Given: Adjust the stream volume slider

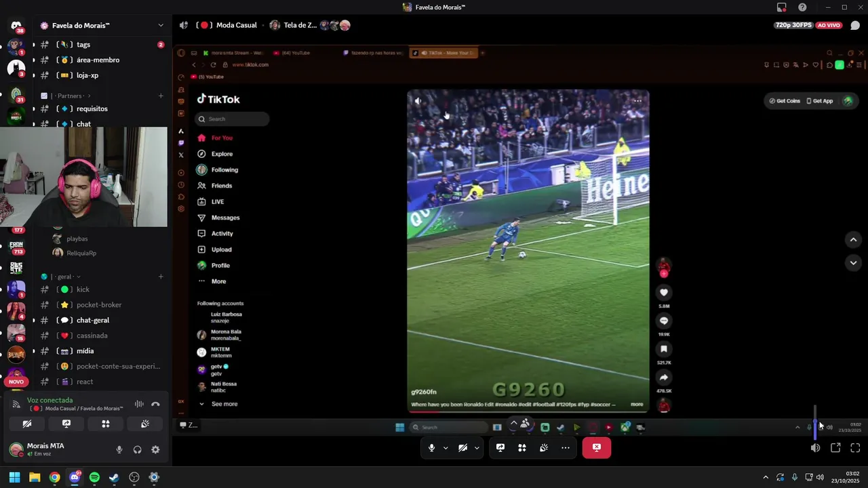Looking at the screenshot, I should tap(815, 422).
